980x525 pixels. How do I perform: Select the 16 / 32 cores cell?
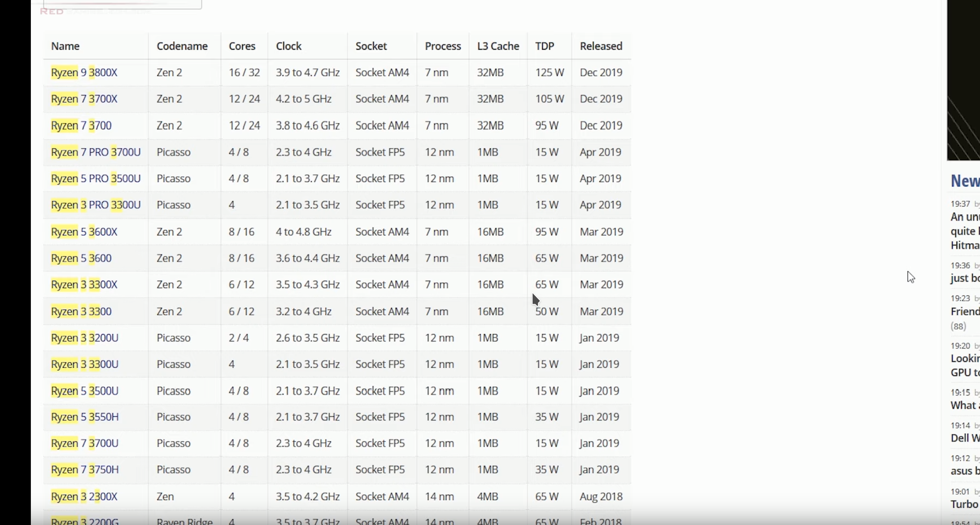[244, 72]
